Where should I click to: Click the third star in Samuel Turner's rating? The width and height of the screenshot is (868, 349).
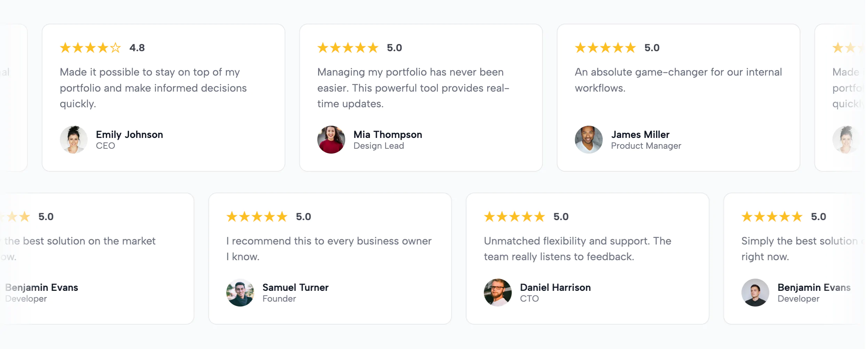click(257, 216)
